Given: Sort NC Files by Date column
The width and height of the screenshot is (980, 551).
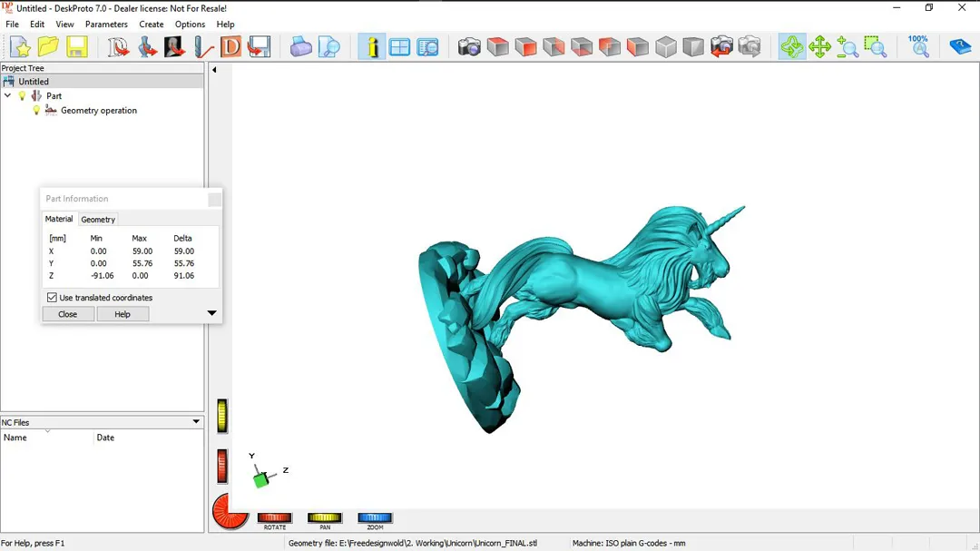Looking at the screenshot, I should (x=149, y=438).
